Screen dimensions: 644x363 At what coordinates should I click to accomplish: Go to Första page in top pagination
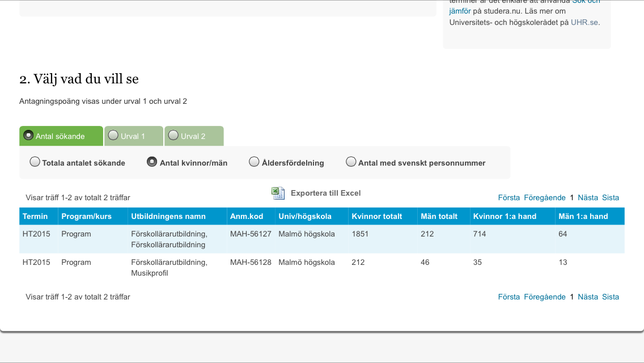[509, 198]
